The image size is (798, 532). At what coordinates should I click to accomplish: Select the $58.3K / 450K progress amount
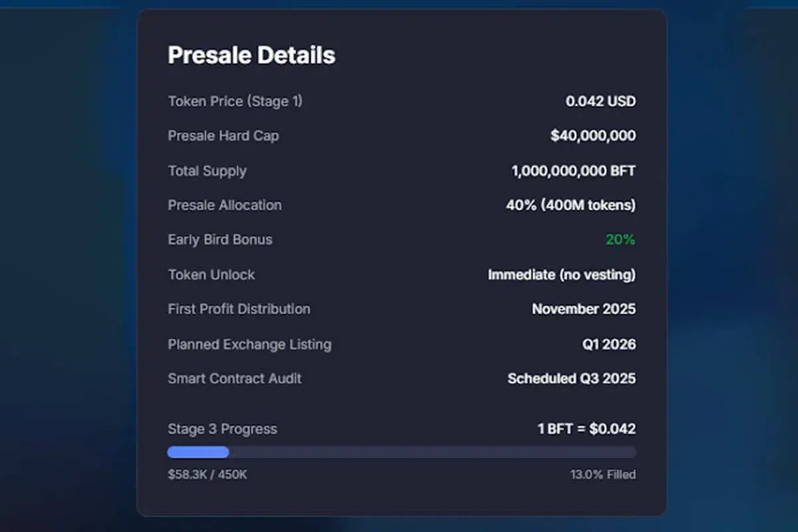(208, 475)
